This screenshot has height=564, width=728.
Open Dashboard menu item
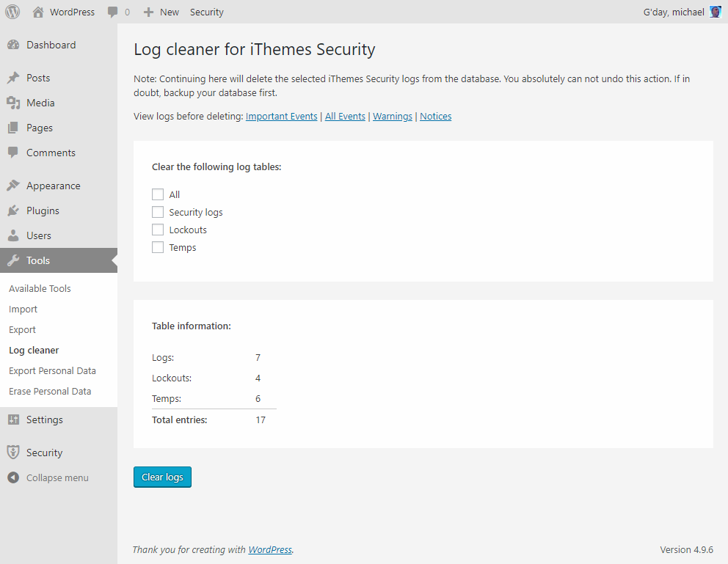pyautogui.click(x=51, y=45)
